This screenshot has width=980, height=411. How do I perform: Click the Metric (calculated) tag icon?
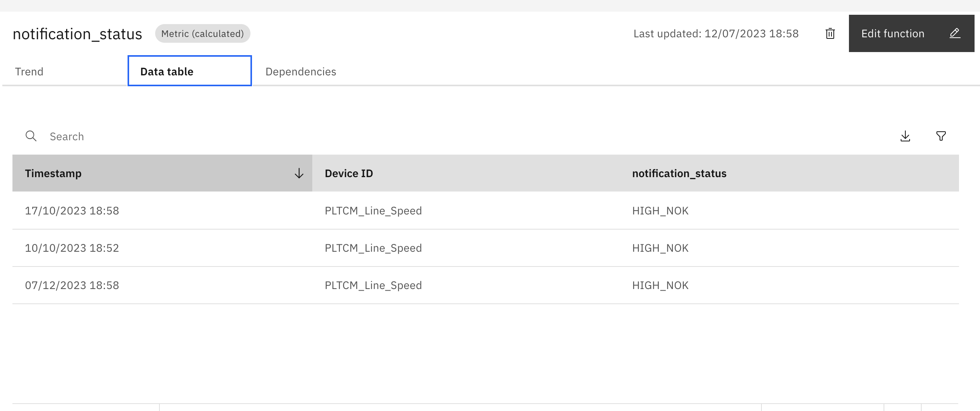[x=203, y=33]
